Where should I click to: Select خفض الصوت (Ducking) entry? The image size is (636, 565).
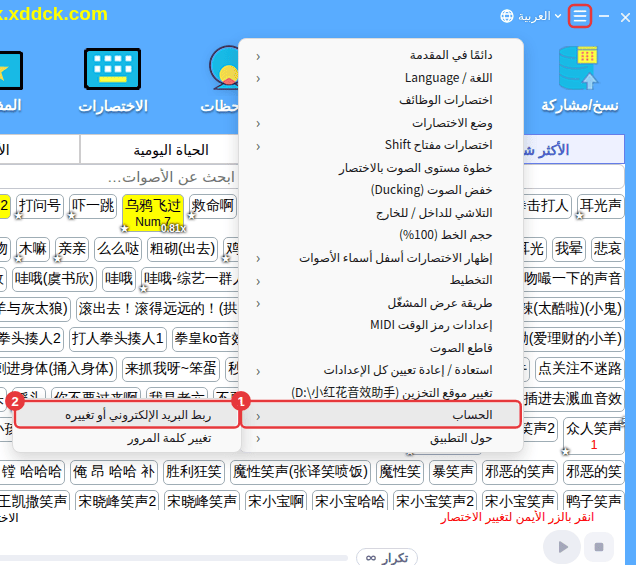380,190
